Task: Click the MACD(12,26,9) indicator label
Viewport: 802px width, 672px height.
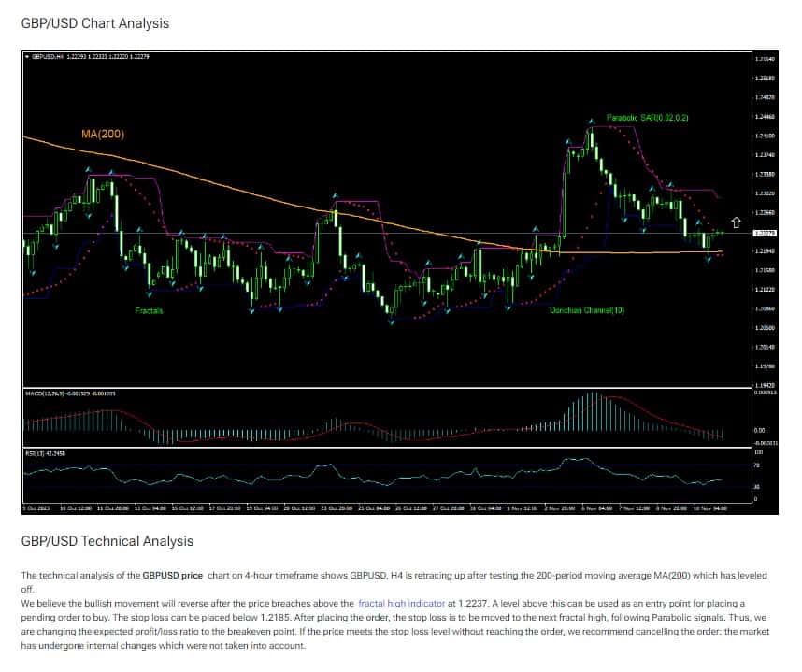Action: click(x=70, y=393)
